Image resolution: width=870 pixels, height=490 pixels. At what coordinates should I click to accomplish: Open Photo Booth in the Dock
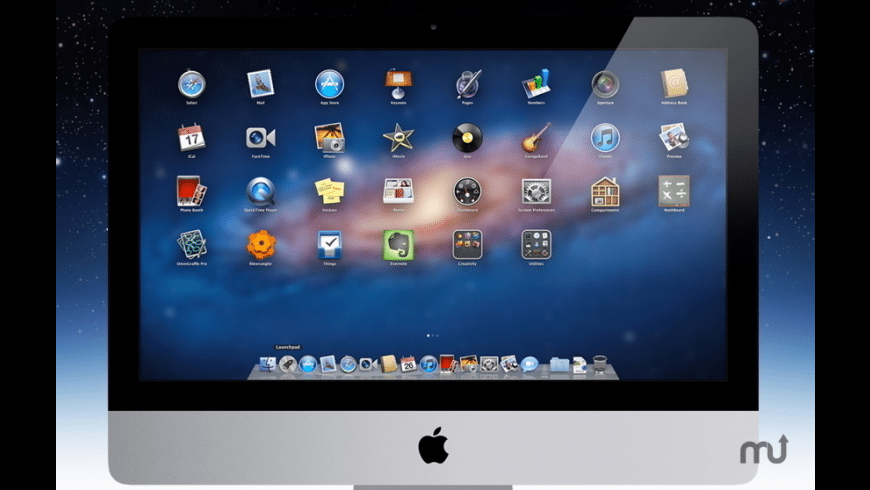448,363
